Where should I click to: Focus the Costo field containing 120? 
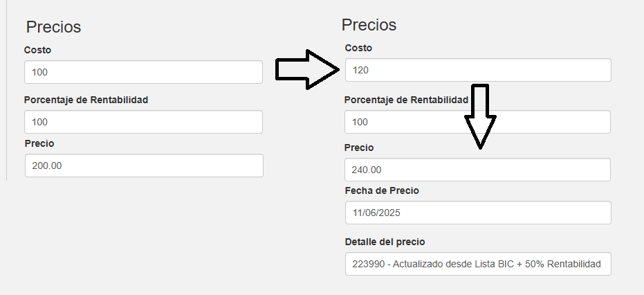click(477, 70)
